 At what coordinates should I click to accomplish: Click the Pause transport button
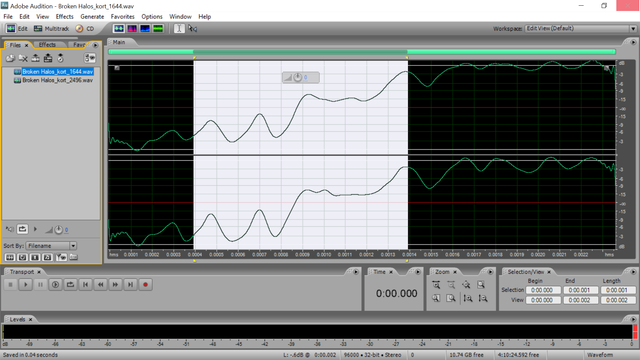pyautogui.click(x=40, y=284)
